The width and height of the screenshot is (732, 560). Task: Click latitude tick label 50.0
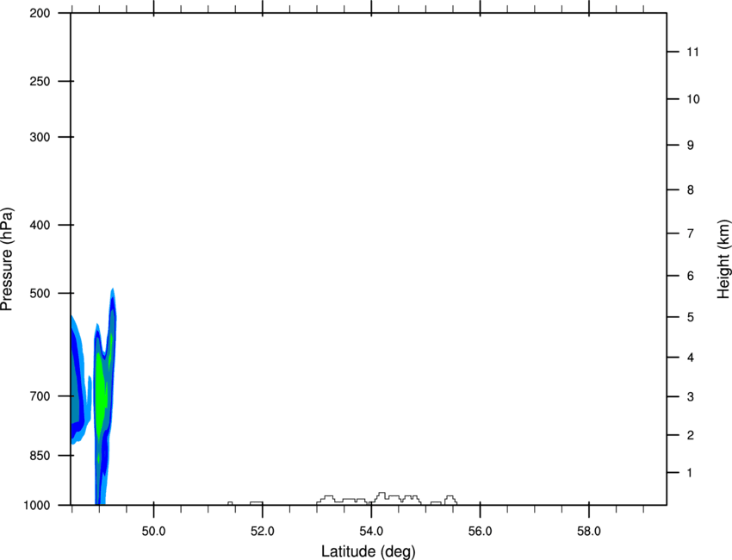point(153,531)
